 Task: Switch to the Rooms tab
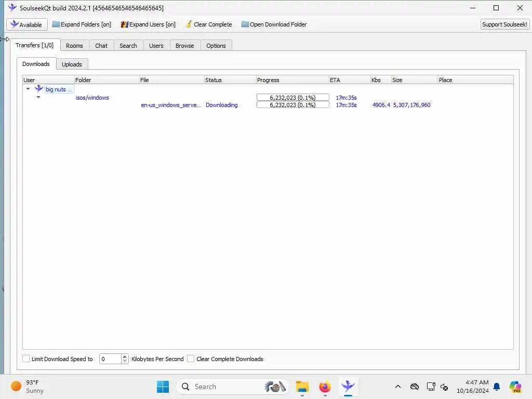pyautogui.click(x=74, y=46)
